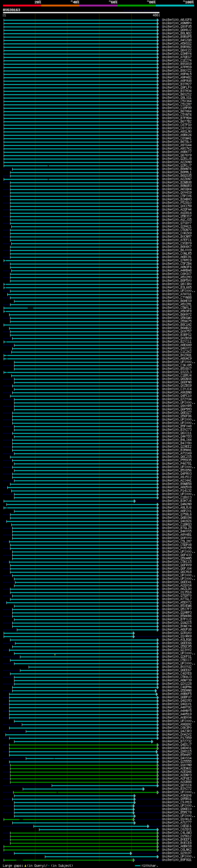Select label UniRef100_Q25555
This screenshot has width=197, height=868.
pos(177,761)
